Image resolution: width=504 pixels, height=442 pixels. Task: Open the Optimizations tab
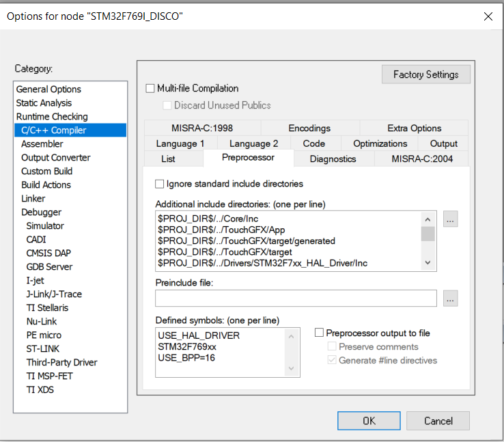coord(380,143)
